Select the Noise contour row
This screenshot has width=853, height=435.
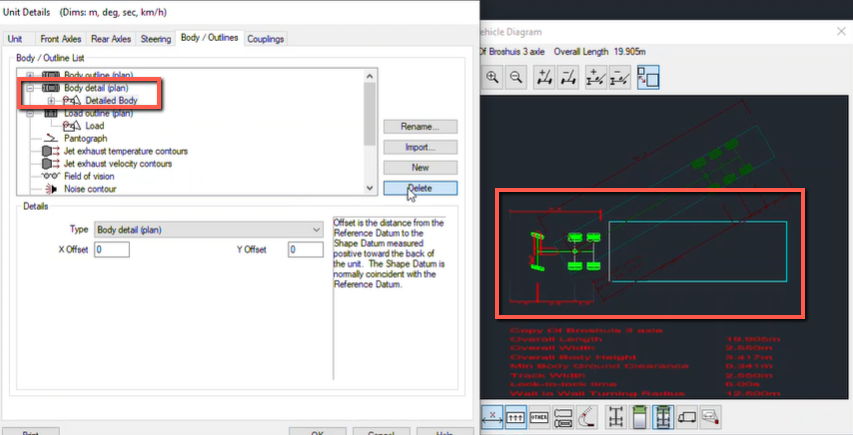(90, 189)
